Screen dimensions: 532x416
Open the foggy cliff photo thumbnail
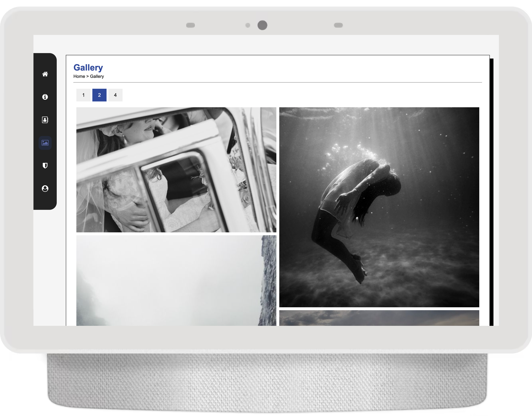[x=176, y=280]
